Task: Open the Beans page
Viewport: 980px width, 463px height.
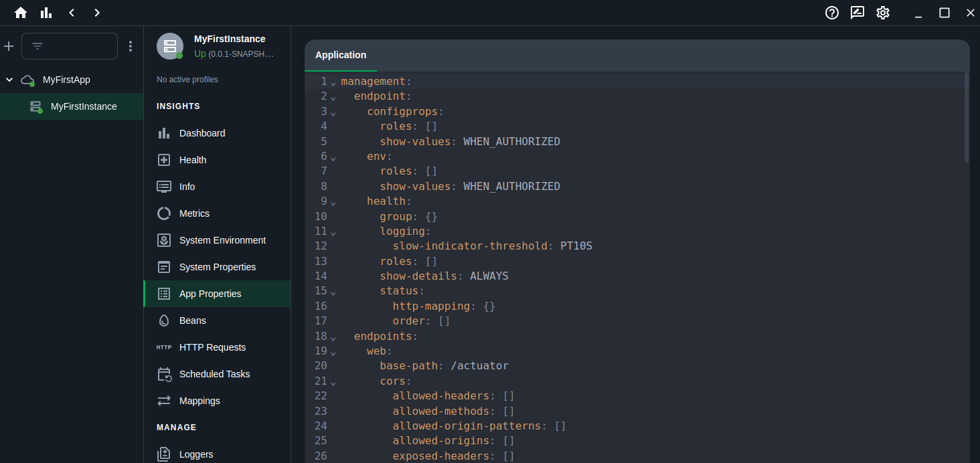Action: [x=218, y=320]
